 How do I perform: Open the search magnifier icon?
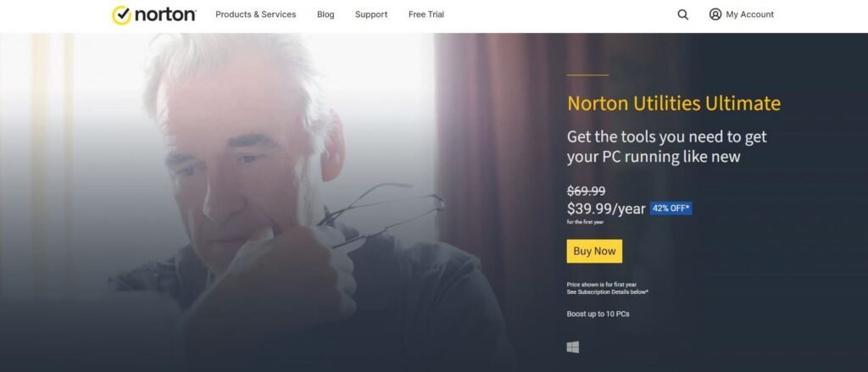click(x=683, y=15)
